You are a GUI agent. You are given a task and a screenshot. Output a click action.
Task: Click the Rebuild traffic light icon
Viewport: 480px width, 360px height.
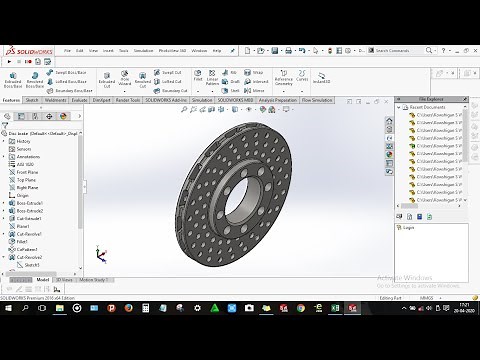coord(330,51)
